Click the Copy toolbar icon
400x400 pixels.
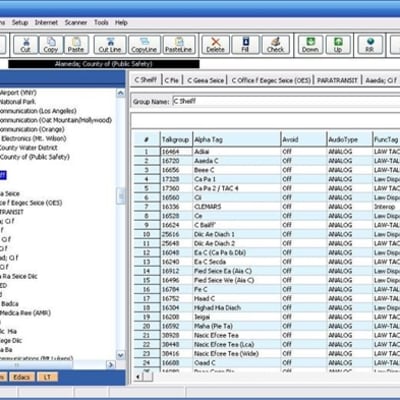click(51, 45)
